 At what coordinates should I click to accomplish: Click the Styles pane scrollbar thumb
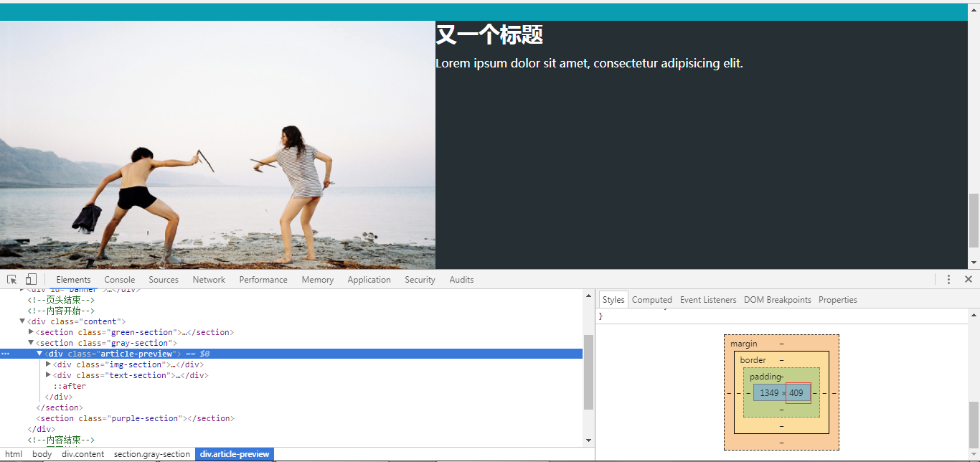tap(974, 424)
